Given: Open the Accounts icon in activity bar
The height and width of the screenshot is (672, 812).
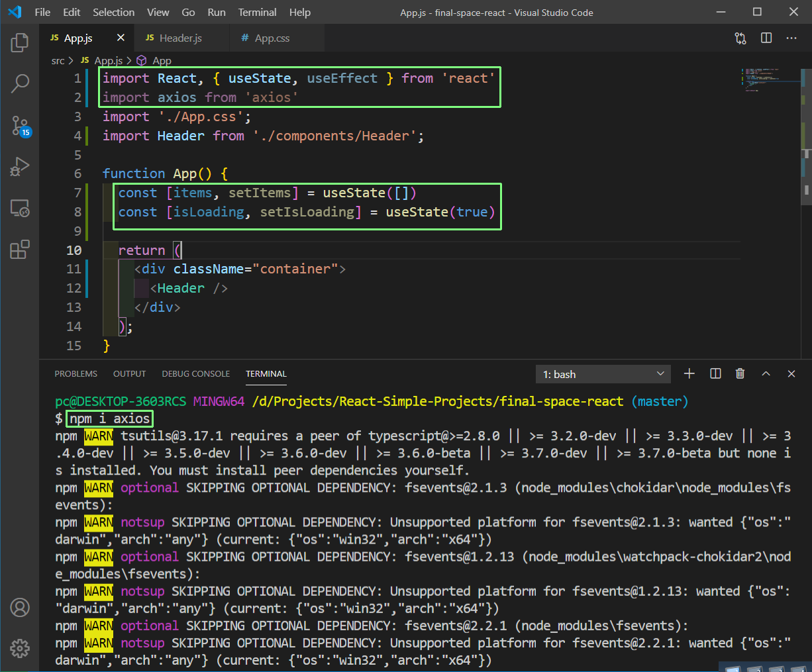Looking at the screenshot, I should tap(19, 607).
